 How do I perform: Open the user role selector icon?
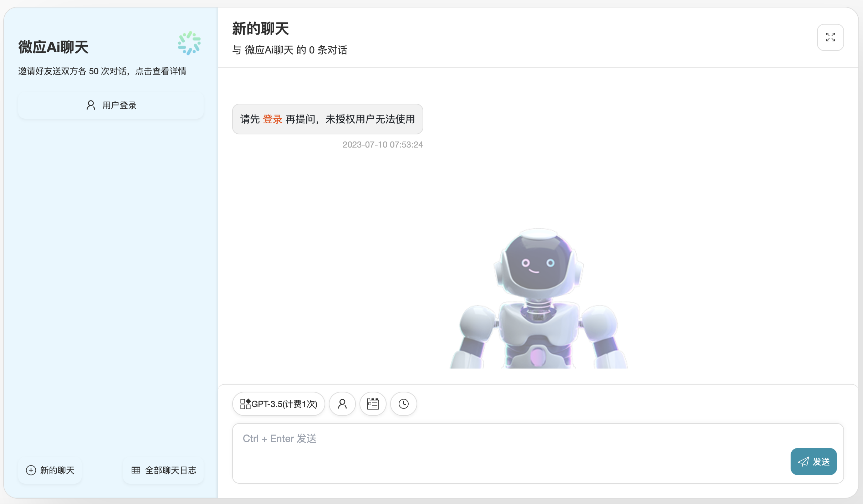pyautogui.click(x=342, y=403)
